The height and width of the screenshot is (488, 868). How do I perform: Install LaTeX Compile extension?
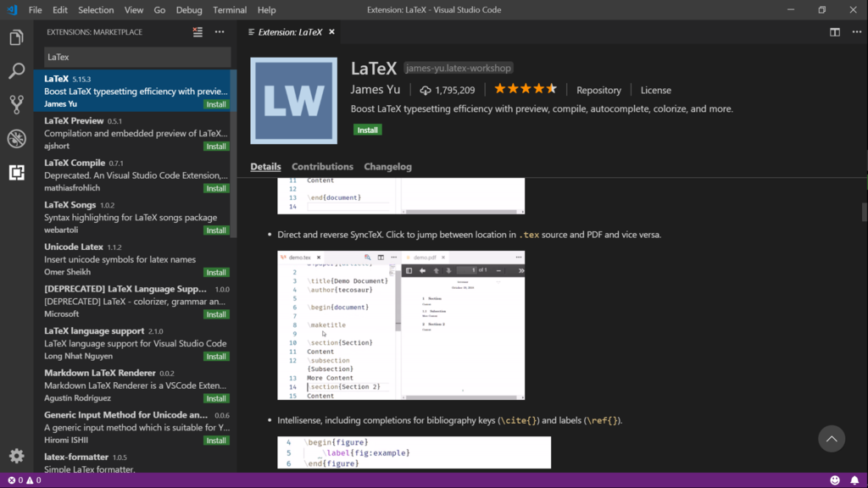[x=216, y=188]
